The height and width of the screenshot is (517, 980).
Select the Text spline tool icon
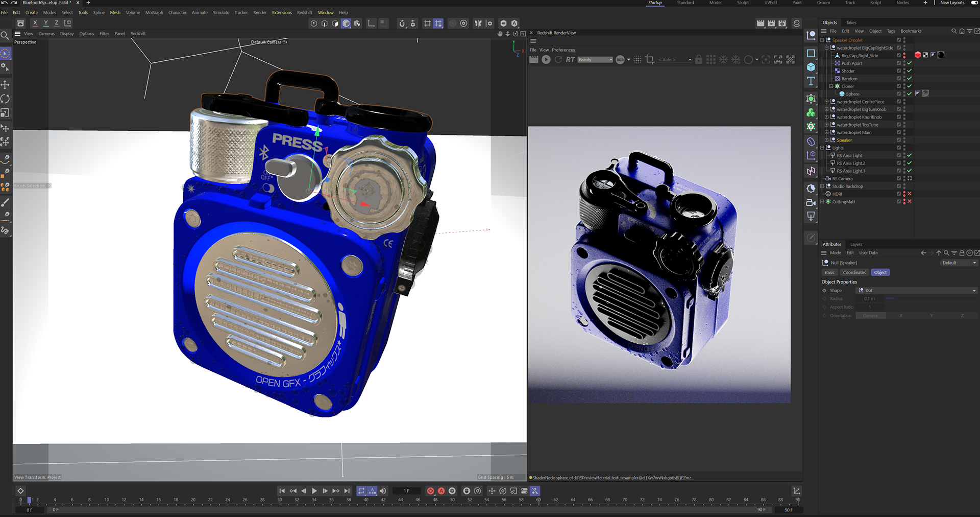[x=811, y=81]
